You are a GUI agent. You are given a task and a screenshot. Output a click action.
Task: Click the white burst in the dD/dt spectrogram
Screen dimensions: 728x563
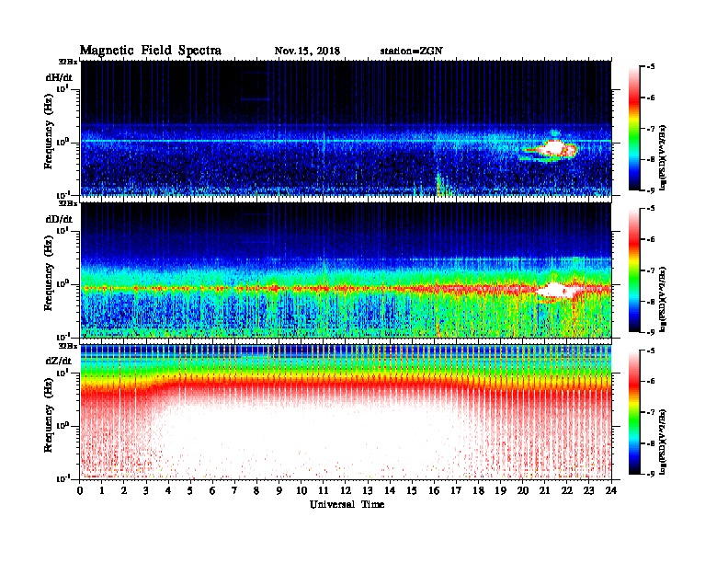pyautogui.click(x=556, y=291)
